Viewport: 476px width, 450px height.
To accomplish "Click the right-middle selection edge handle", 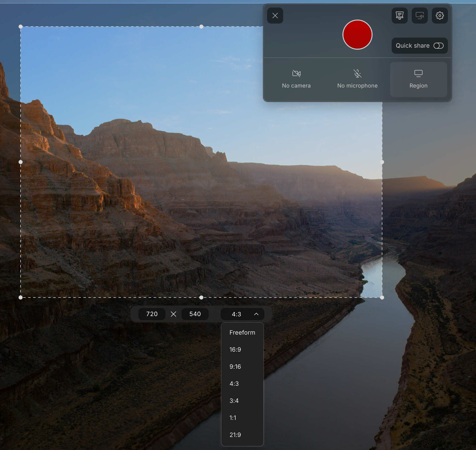I will pos(382,162).
